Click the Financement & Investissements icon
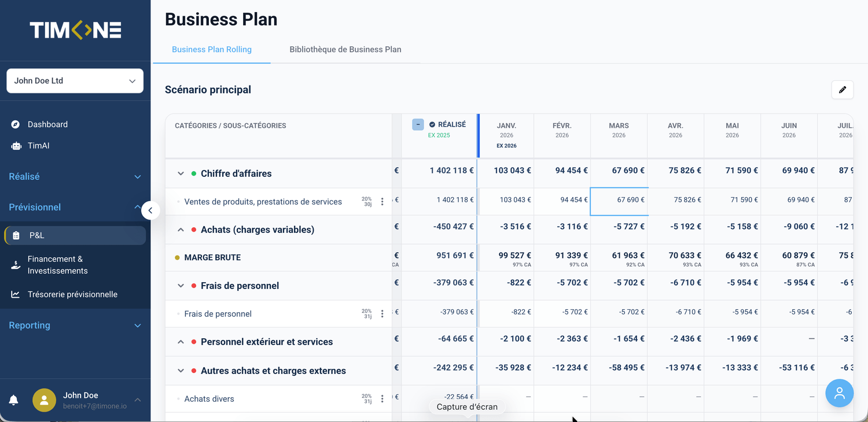868x422 pixels. (x=16, y=265)
